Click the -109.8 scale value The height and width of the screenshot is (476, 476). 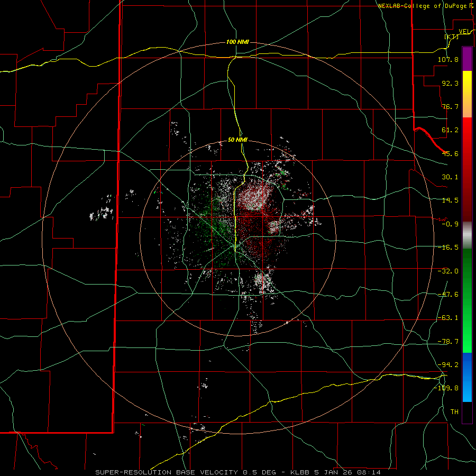tap(446, 388)
